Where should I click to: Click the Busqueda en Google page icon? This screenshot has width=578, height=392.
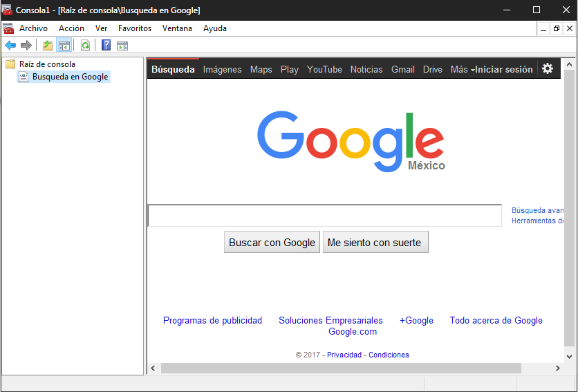point(24,77)
